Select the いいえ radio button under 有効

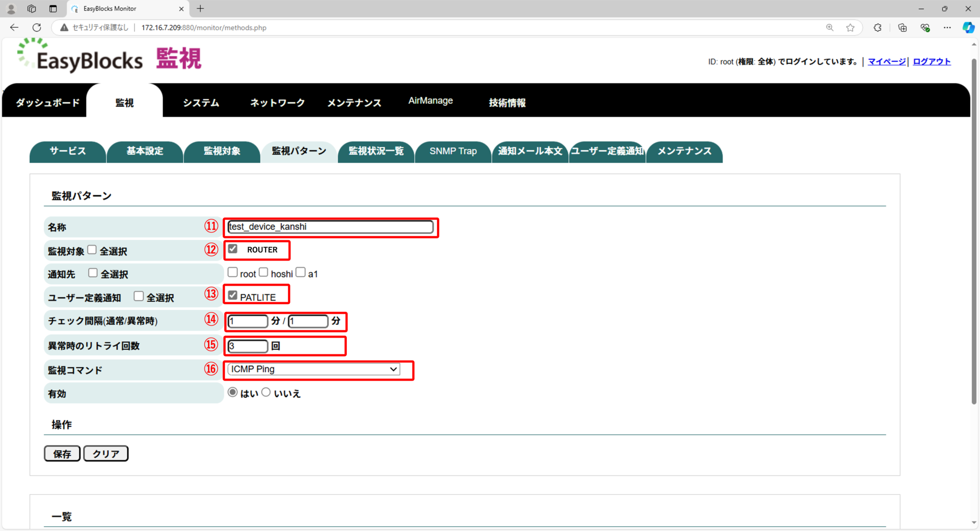click(x=267, y=392)
